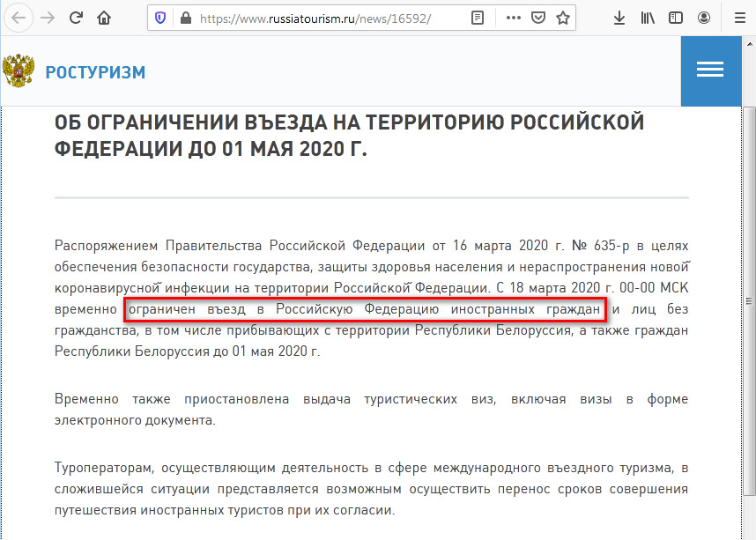Screen dimensions: 756x540
Task: Click the Russian coat of arms emblem
Action: coord(19,70)
